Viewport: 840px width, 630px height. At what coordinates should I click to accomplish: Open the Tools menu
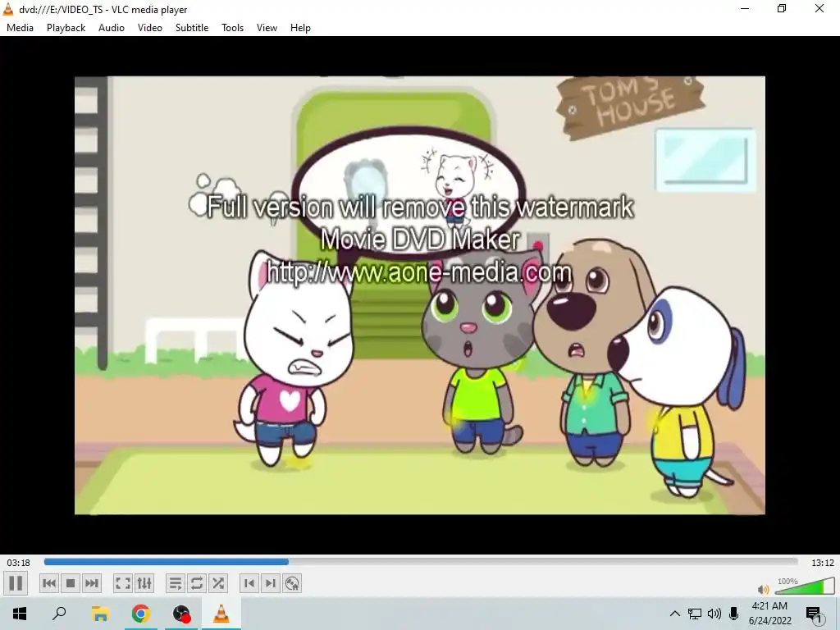tap(232, 28)
